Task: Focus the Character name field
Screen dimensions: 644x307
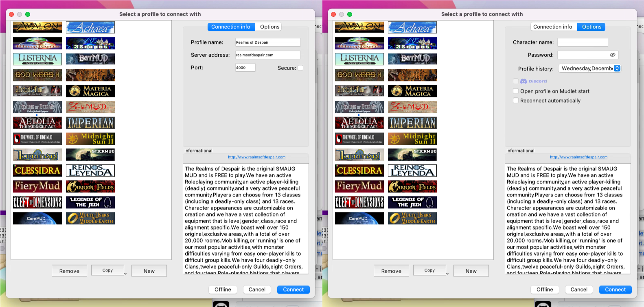Action: click(x=583, y=42)
